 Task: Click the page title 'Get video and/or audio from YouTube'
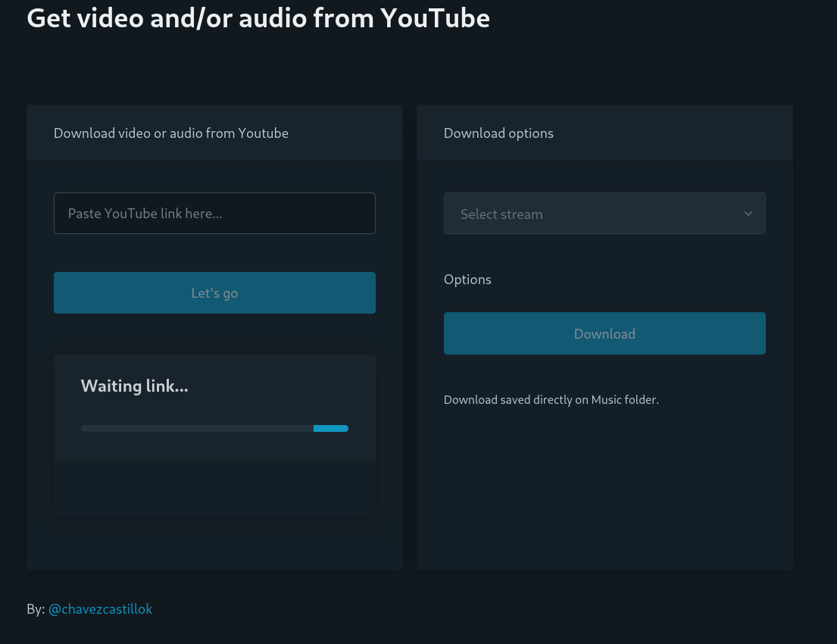tap(258, 17)
